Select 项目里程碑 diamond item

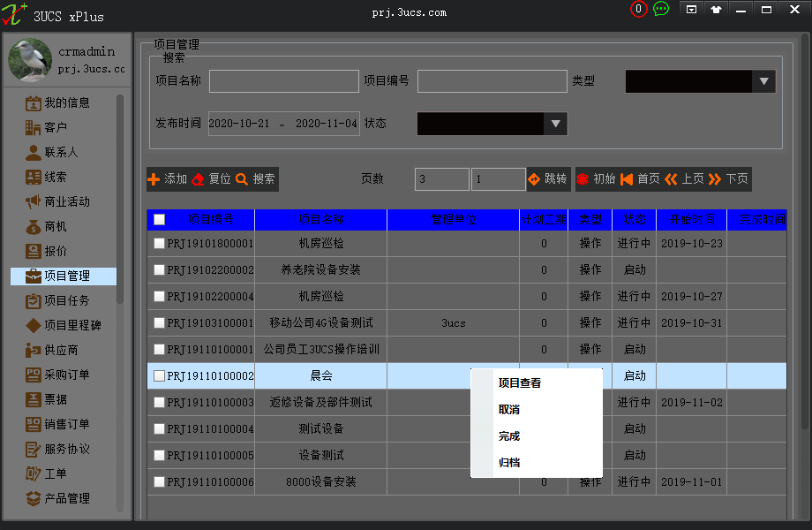click(64, 325)
